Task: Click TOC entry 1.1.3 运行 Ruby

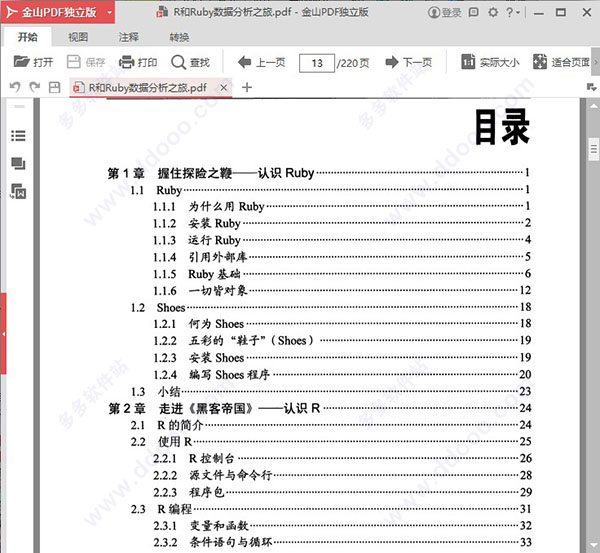Action: pyautogui.click(x=341, y=240)
